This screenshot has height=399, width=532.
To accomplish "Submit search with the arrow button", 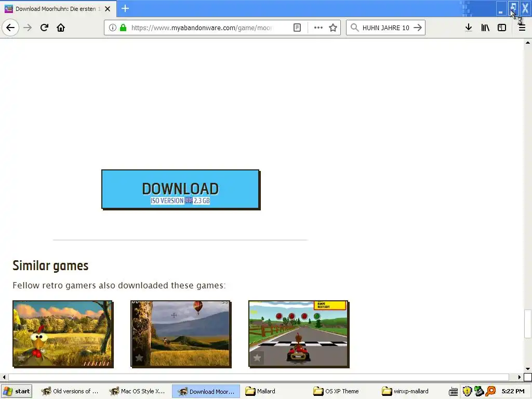I will click(418, 28).
